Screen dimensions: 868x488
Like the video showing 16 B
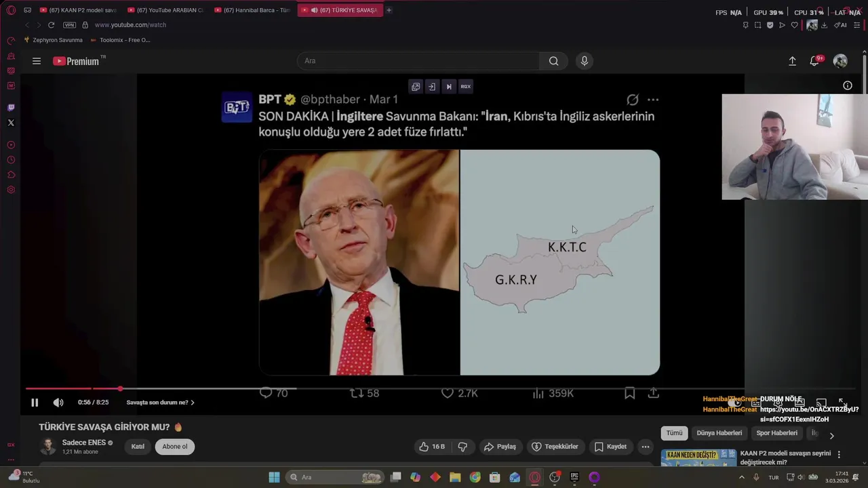coord(432,447)
